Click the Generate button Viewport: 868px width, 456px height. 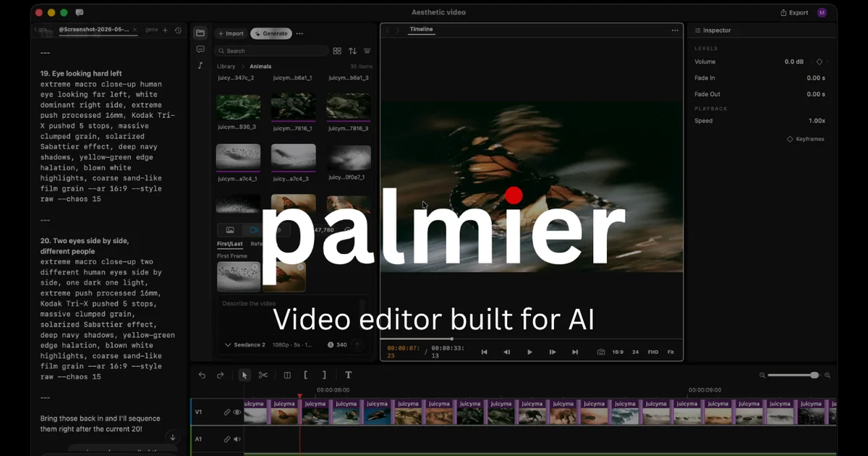coord(271,33)
